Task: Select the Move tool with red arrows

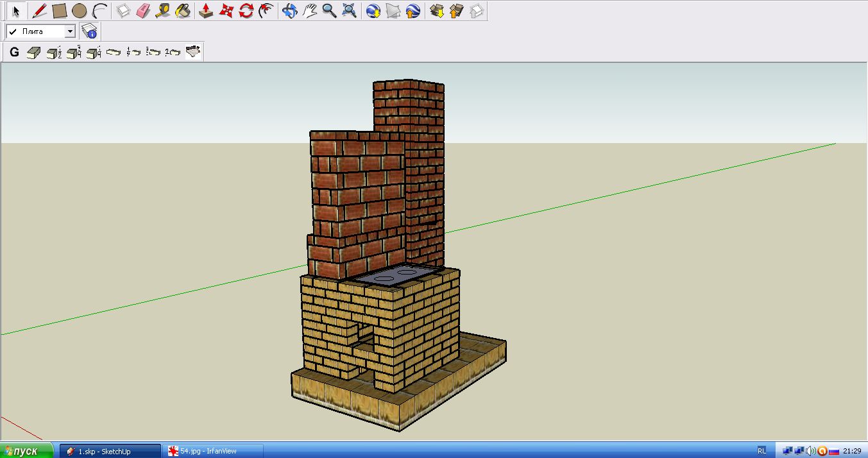Action: (x=226, y=11)
